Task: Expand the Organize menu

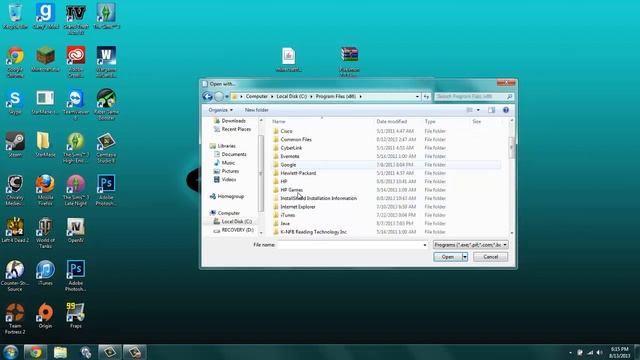Action: coord(220,110)
